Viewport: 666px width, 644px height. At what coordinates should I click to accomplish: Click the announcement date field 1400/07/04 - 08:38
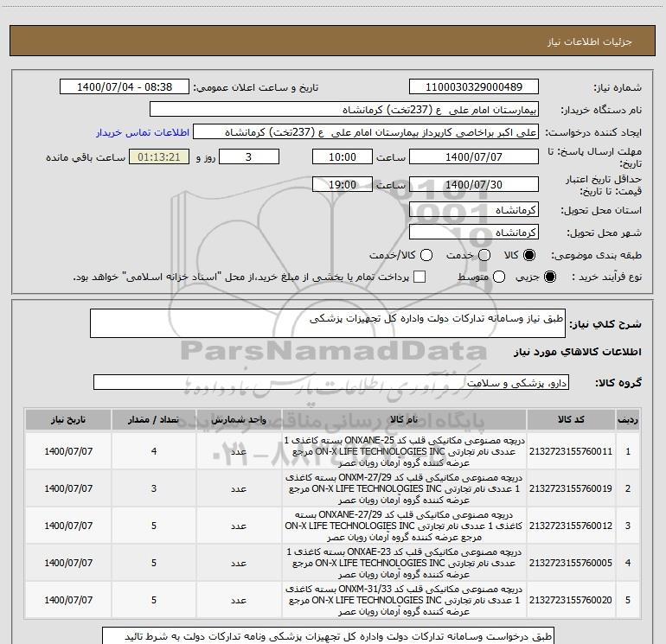(125, 86)
